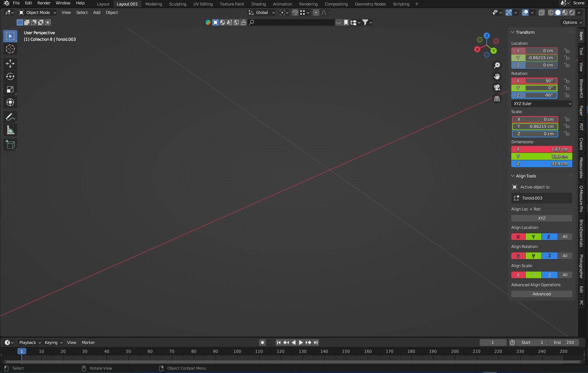588x373 pixels.
Task: Toggle X-ray view in header
Action: (541, 12)
